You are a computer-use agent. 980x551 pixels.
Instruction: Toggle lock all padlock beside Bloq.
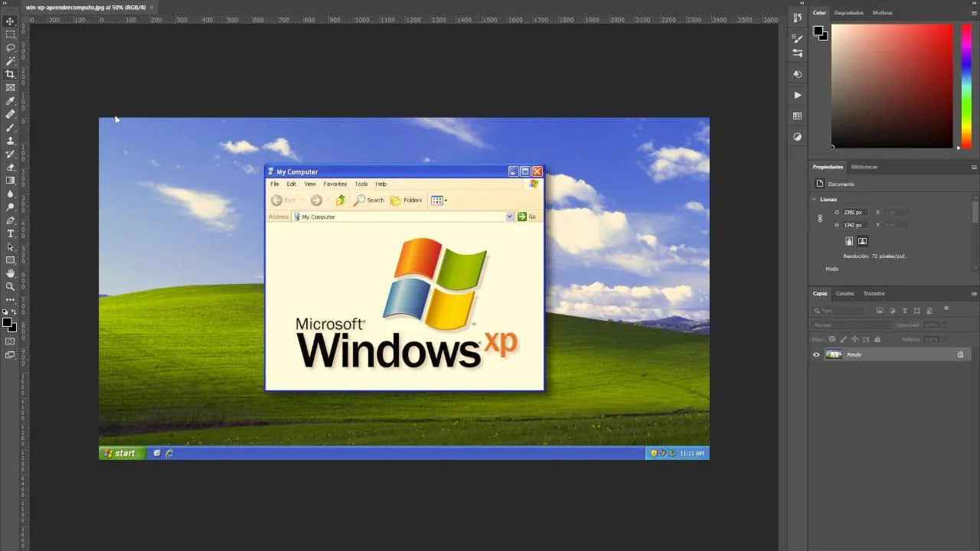(x=877, y=339)
